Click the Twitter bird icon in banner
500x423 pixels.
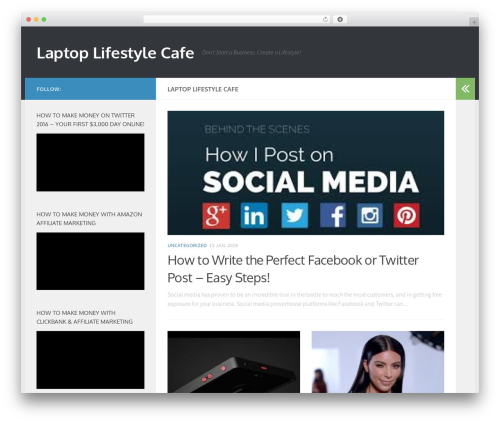(x=295, y=215)
